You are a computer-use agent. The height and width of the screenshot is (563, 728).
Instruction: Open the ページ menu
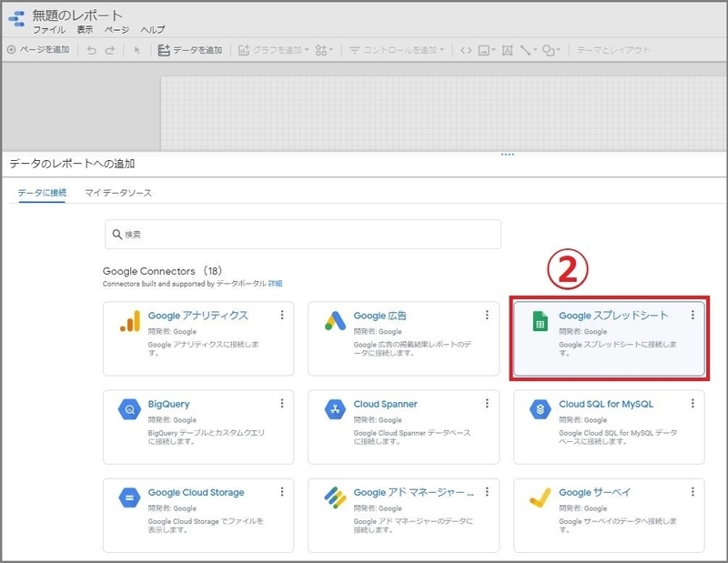click(116, 30)
